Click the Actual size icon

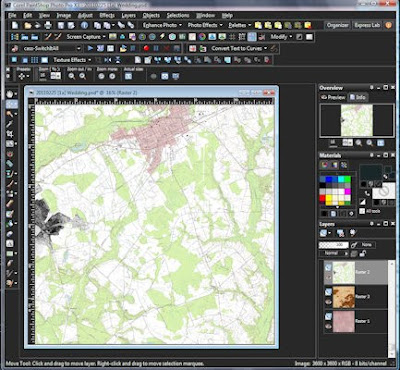pos(129,76)
